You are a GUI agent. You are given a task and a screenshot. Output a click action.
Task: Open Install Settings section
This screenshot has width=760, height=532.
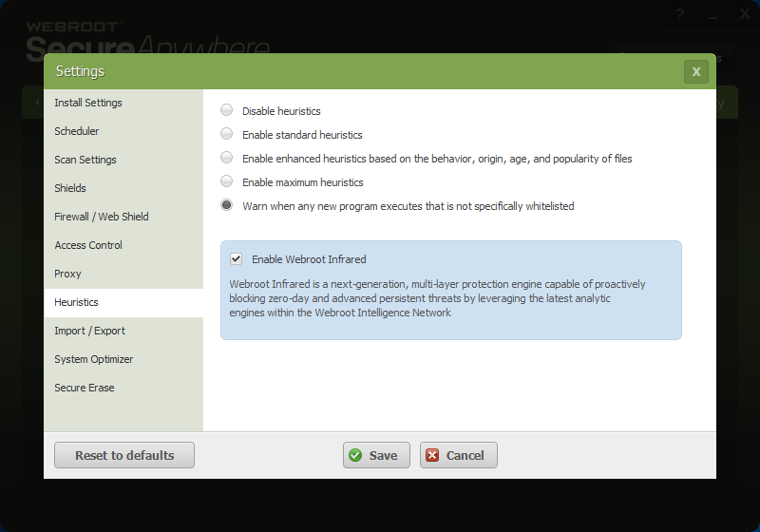tap(123, 103)
